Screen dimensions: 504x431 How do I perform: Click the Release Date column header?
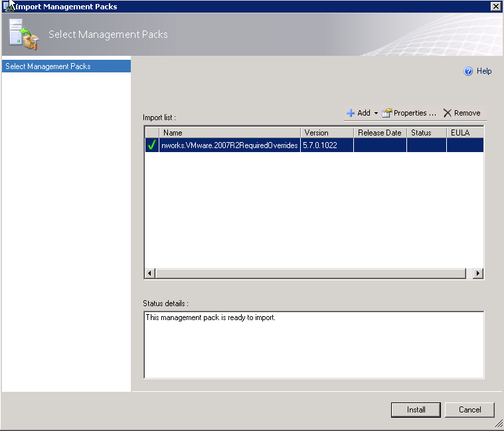tap(380, 132)
